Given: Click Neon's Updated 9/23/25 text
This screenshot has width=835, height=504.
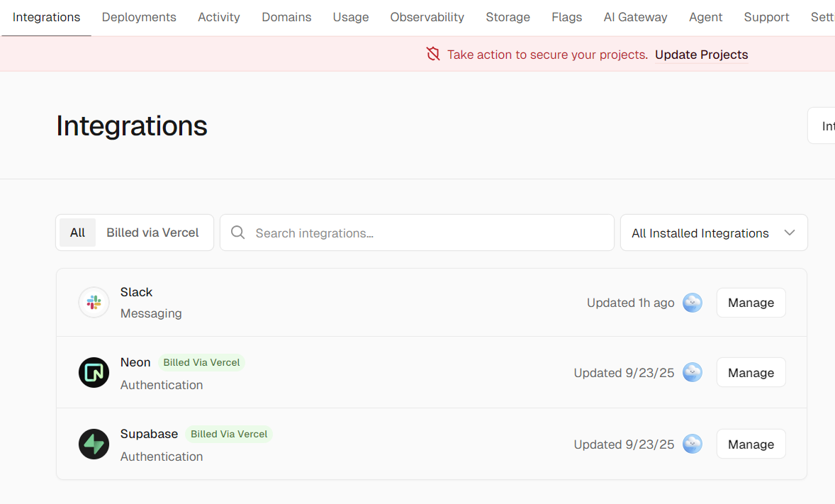Looking at the screenshot, I should point(624,372).
